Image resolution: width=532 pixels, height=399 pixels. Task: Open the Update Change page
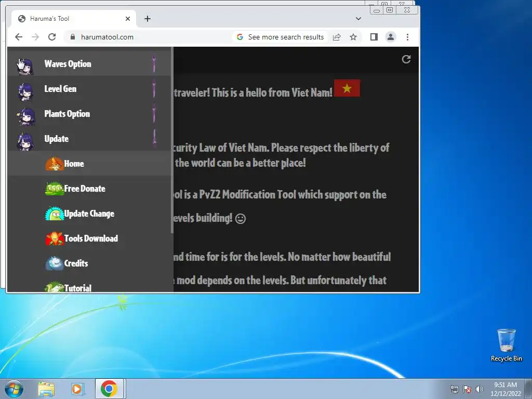(x=89, y=214)
